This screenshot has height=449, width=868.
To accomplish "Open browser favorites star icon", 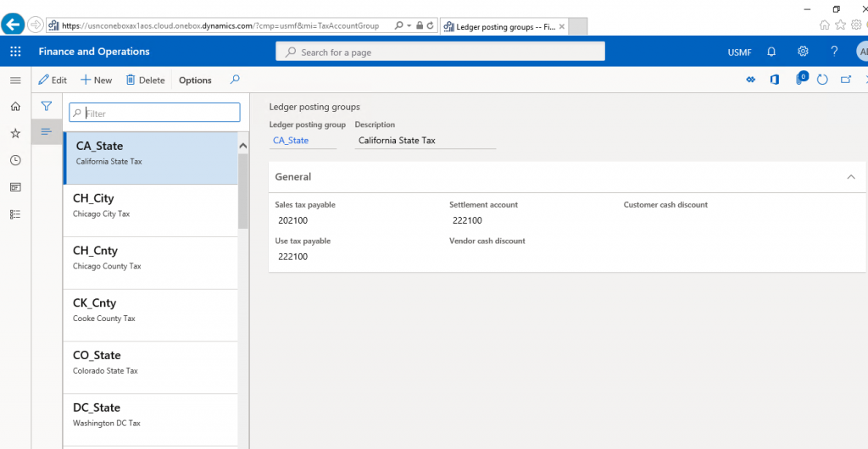I will point(840,25).
